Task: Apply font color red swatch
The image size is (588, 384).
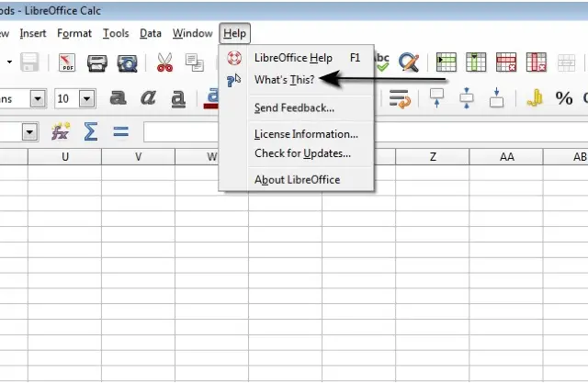Action: pyautogui.click(x=211, y=107)
